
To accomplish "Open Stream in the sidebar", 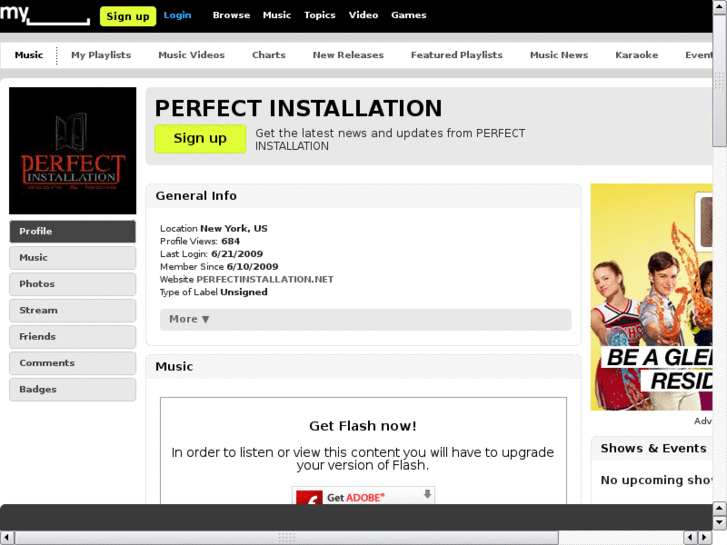I will point(72,310).
